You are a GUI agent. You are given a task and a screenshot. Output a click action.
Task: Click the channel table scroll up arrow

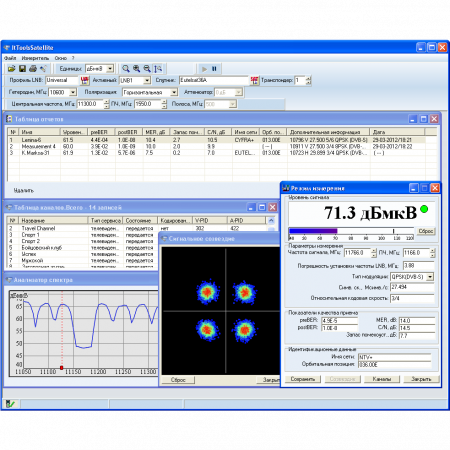pyautogui.click(x=271, y=220)
